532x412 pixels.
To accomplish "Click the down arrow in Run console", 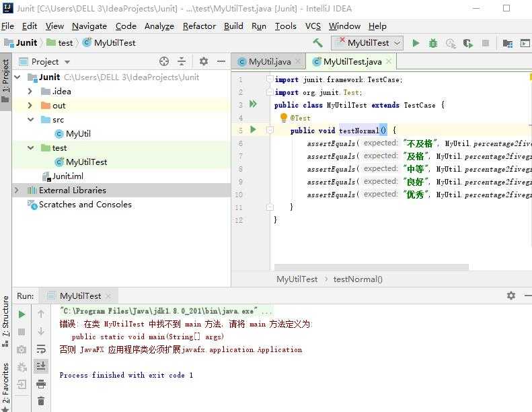I will pyautogui.click(x=41, y=331).
